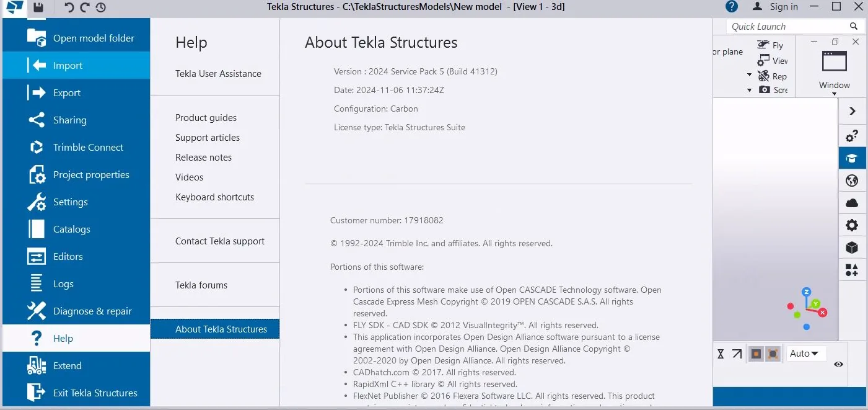Click Contact Tekla support

point(220,241)
